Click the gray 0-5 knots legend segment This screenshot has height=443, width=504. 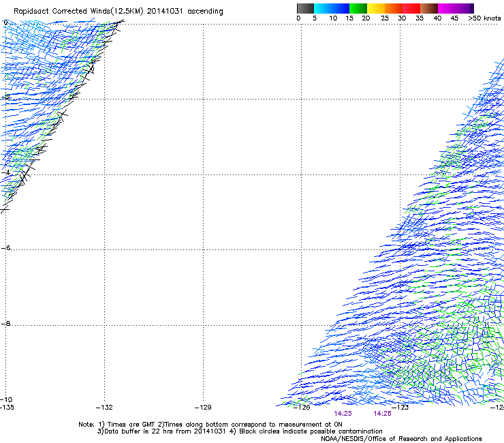coord(305,8)
